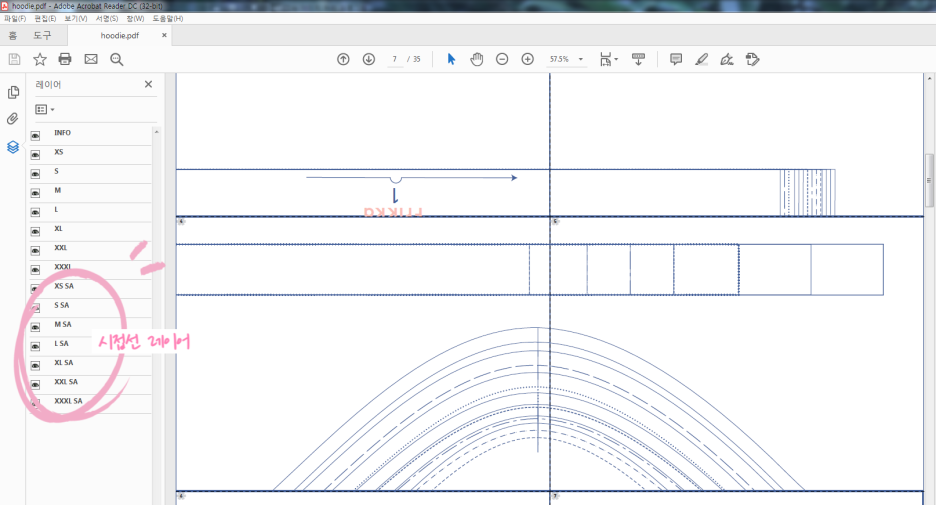Zoom in with plus icon
This screenshot has width=936, height=505.
pyautogui.click(x=528, y=59)
